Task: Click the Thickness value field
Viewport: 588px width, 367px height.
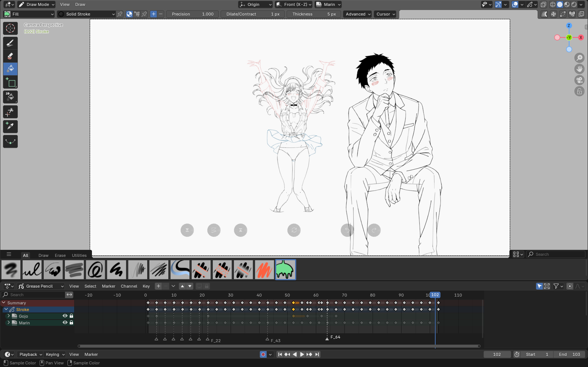Action: (314, 14)
